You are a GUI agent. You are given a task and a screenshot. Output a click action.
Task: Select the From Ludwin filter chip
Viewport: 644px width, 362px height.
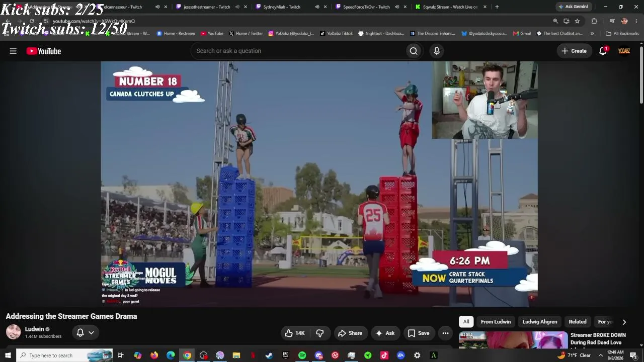[496, 322]
